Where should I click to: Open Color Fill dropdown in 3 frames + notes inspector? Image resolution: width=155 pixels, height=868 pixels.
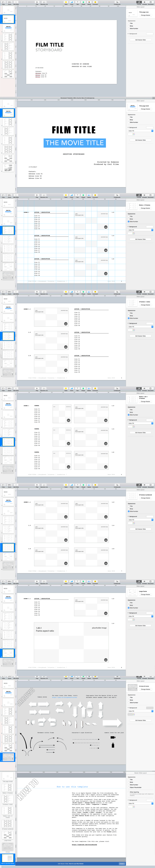point(141,327)
